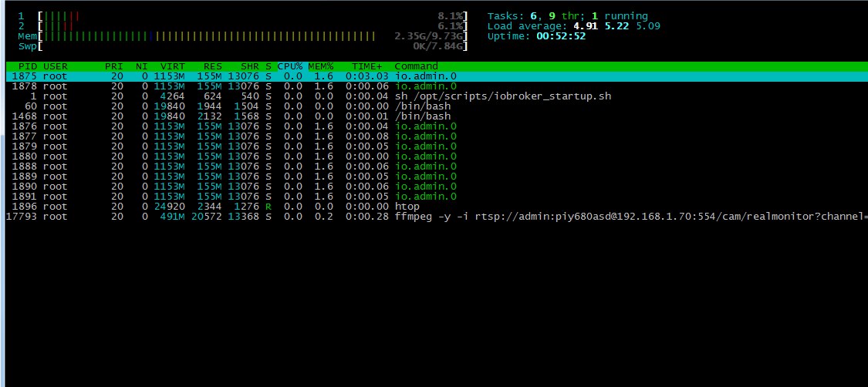The height and width of the screenshot is (387, 868).
Task: Click the Command column header
Action: [417, 66]
